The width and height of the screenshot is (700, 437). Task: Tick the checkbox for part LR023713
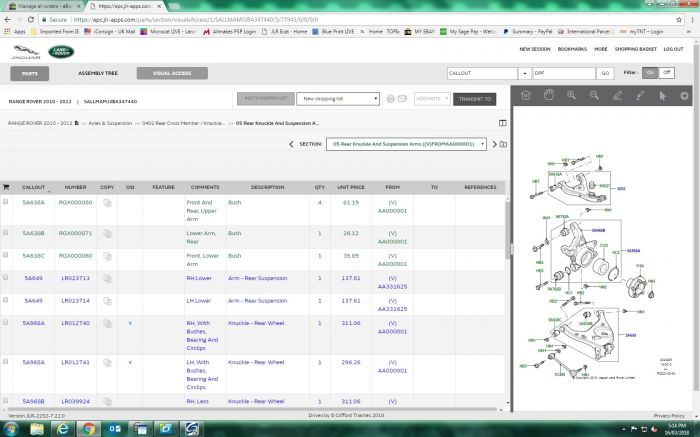(x=5, y=277)
